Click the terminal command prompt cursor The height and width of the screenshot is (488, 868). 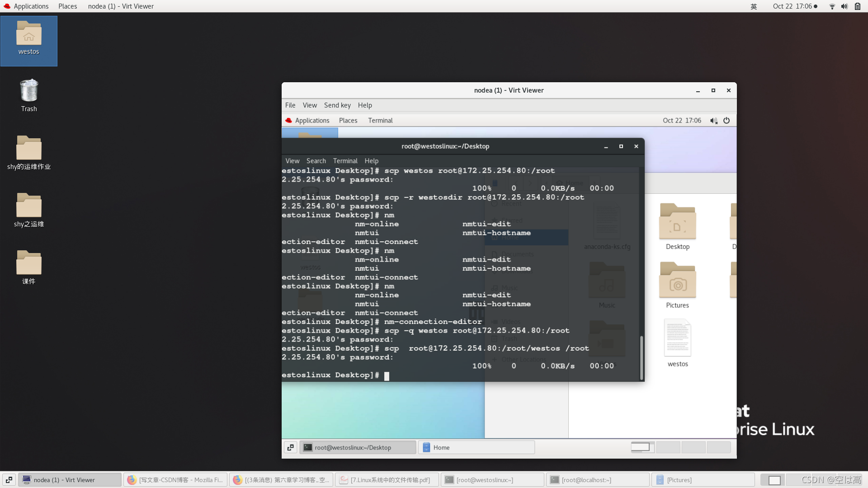coord(387,376)
